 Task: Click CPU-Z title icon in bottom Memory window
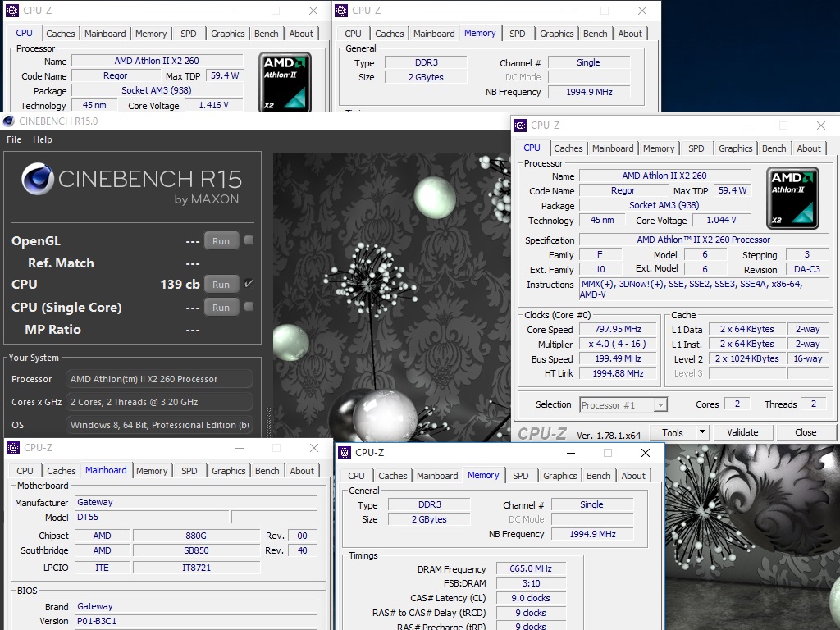[x=345, y=453]
